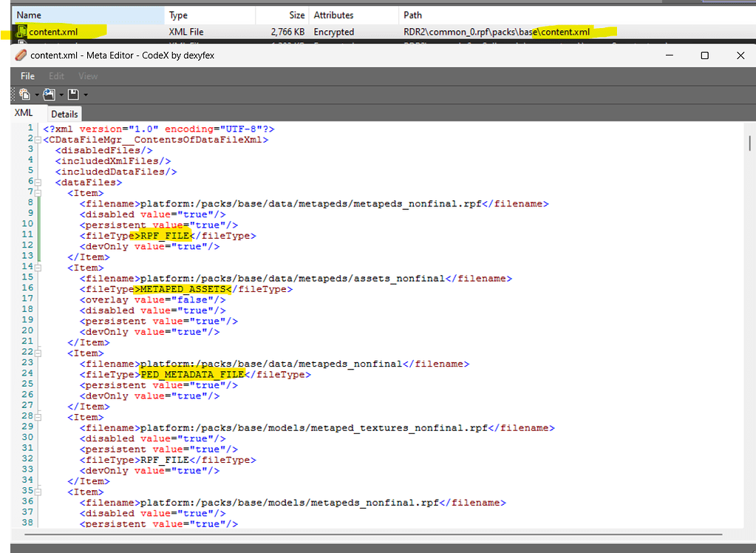Select the XML tab

[22, 113]
